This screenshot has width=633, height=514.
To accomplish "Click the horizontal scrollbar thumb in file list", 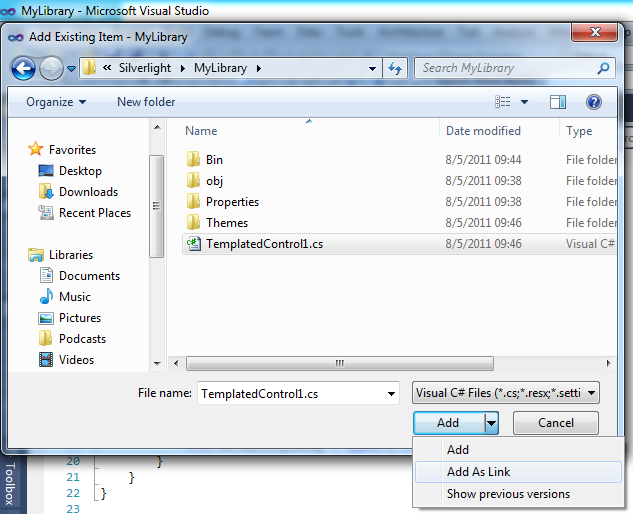I will tap(340, 363).
